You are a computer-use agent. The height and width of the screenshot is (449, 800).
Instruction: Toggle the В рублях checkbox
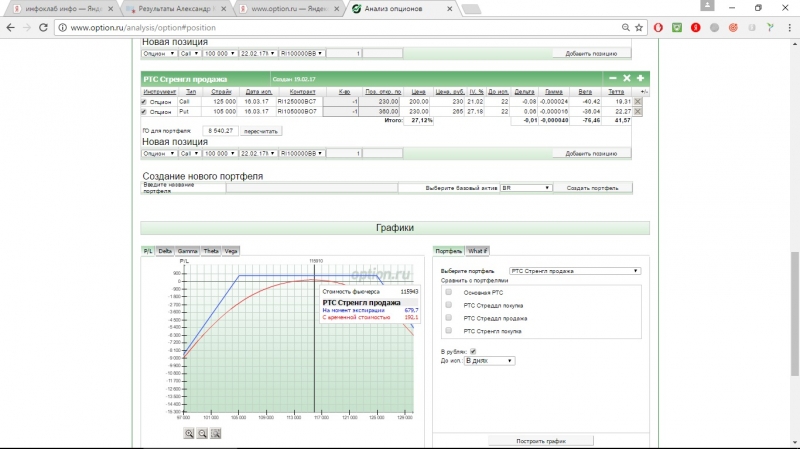pos(473,352)
